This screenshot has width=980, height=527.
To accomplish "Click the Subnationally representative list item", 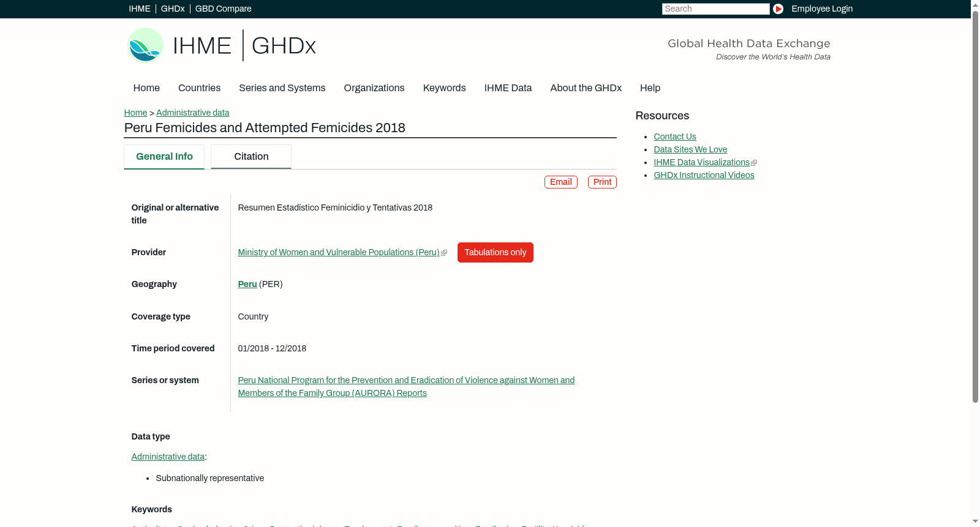I will point(209,478).
